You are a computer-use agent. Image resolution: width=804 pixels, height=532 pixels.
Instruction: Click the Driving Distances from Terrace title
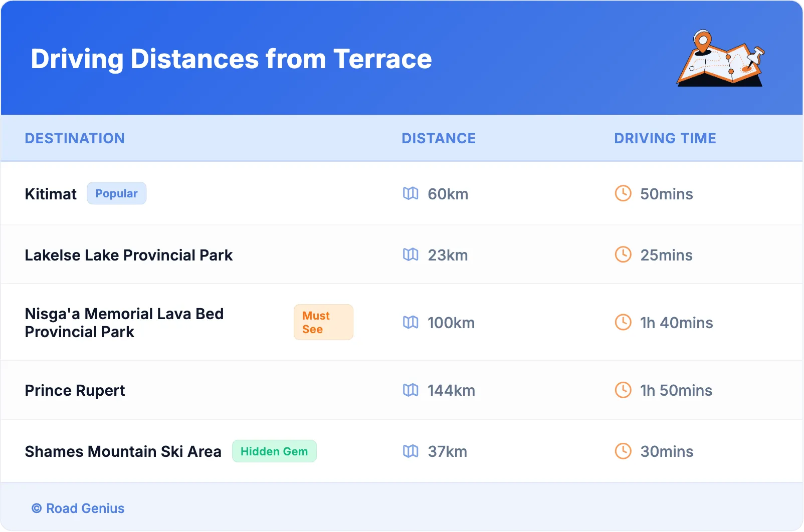coord(231,59)
